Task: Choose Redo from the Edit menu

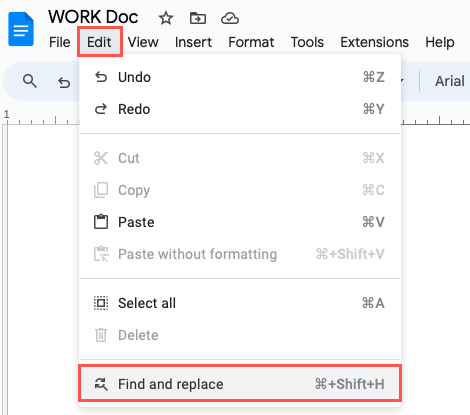Action: [240, 109]
